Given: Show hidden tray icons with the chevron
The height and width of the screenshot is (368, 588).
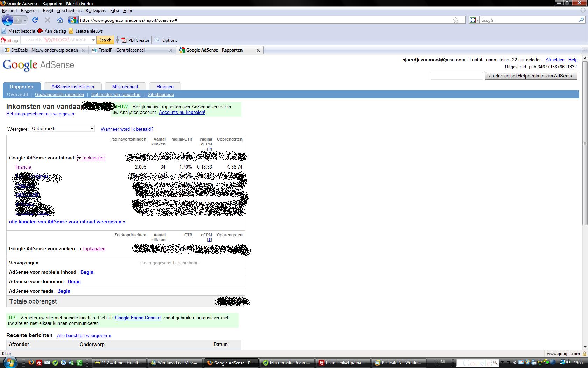Looking at the screenshot, I should click(x=514, y=362).
